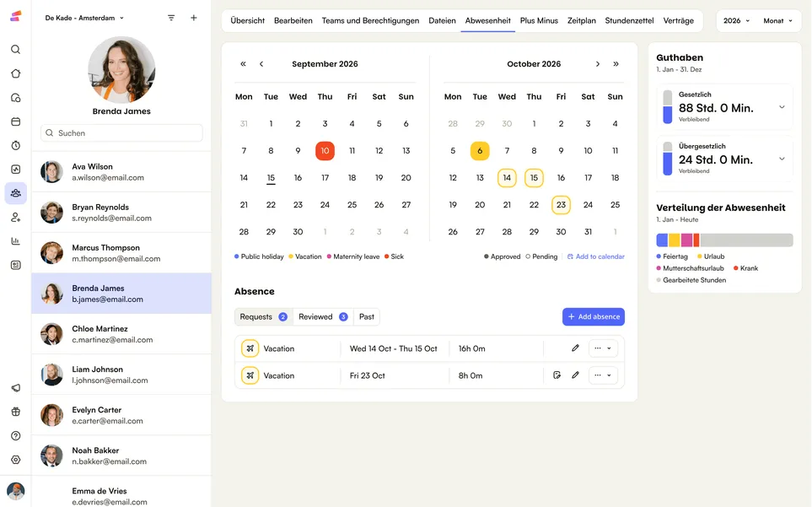Open the megaphone announcements icon

tap(15, 388)
